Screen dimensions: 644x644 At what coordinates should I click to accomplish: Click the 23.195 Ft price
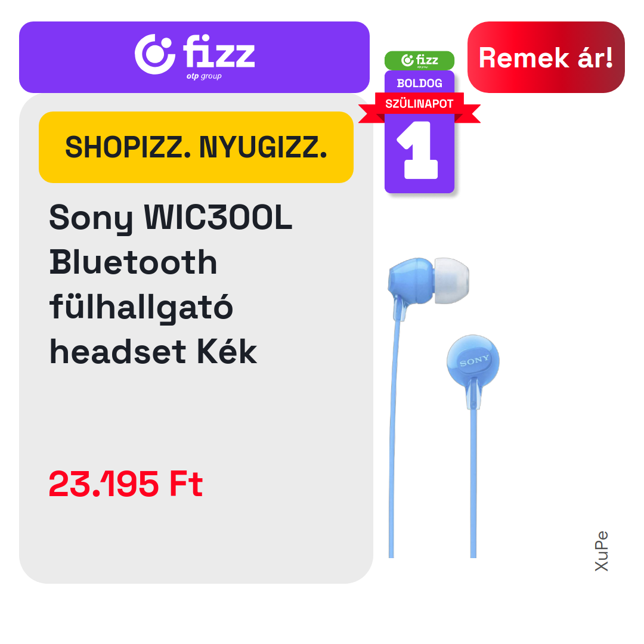point(126,484)
